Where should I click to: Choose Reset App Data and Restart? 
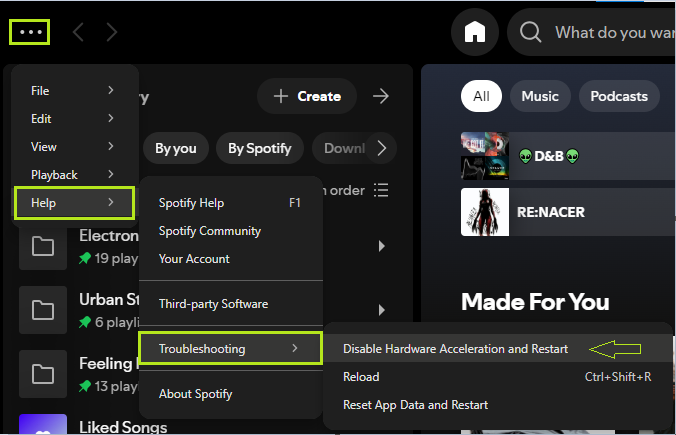click(498, 405)
